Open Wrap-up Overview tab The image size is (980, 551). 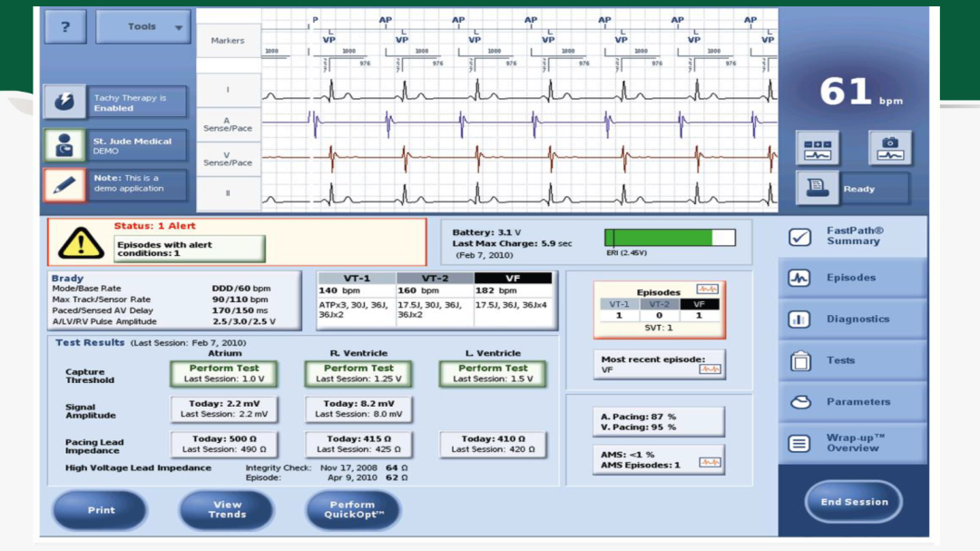pos(853,443)
